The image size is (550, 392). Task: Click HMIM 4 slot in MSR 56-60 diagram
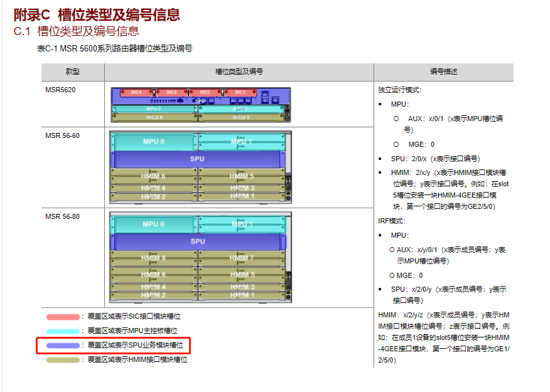[154, 188]
